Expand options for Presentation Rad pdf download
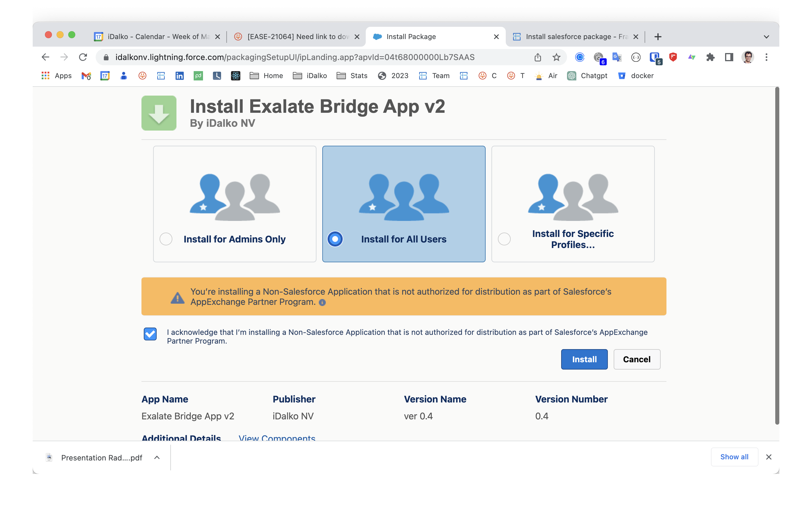Screen dimensions: 812x517 click(157, 457)
